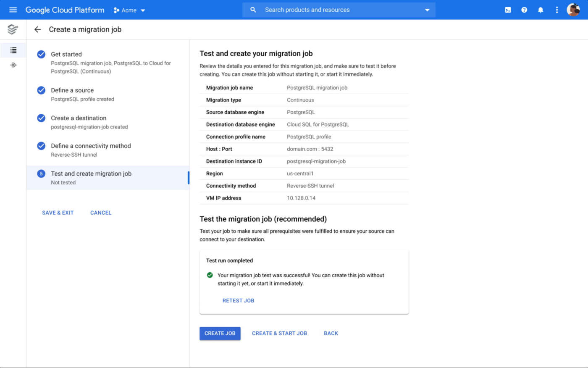Screen dimensions: 588x368
Task: Open the migration jobs list sidebar icon
Action: pyautogui.click(x=13, y=50)
